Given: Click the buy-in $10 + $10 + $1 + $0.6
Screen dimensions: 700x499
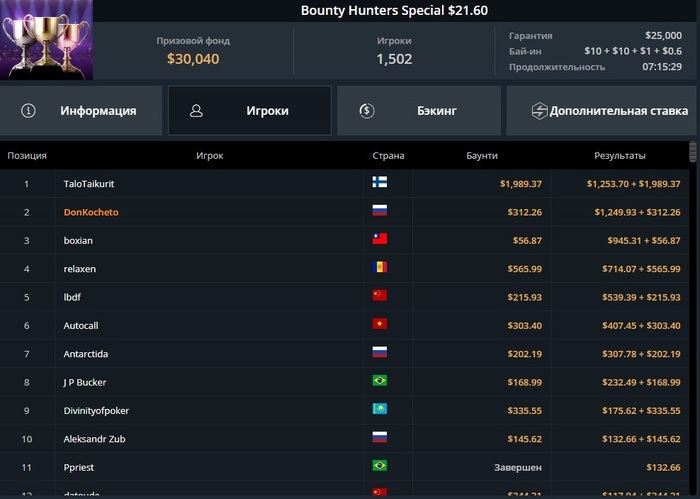Looking at the screenshot, I should (633, 51).
